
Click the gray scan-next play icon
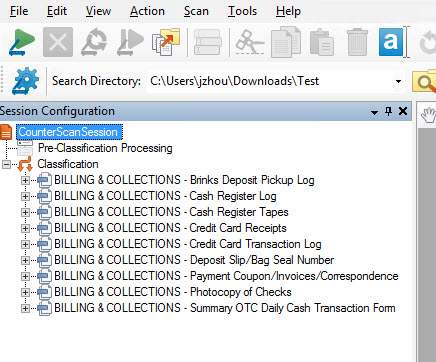[130, 42]
